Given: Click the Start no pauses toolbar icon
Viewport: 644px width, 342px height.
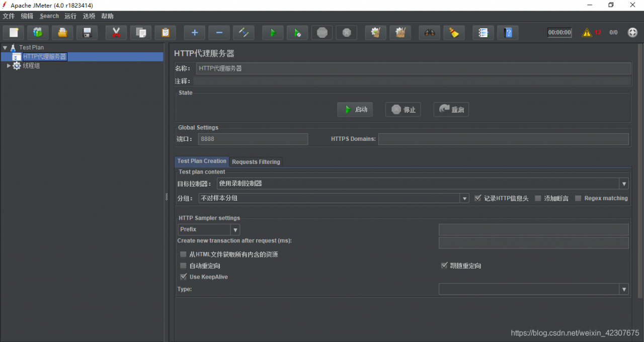Looking at the screenshot, I should [297, 33].
